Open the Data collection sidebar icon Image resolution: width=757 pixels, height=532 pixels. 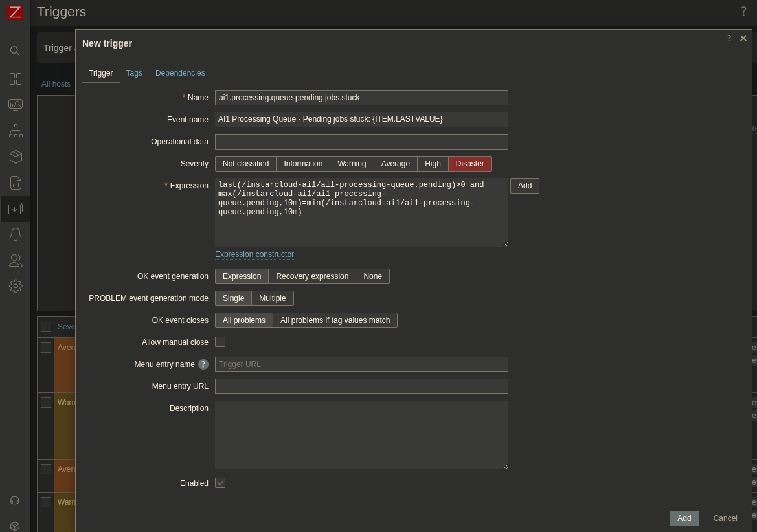(x=16, y=209)
